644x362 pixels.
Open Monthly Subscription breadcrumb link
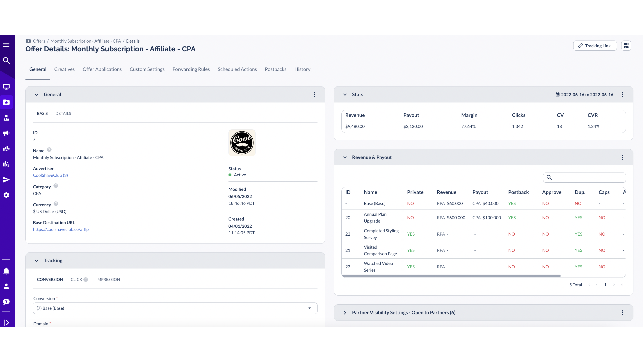click(x=85, y=41)
